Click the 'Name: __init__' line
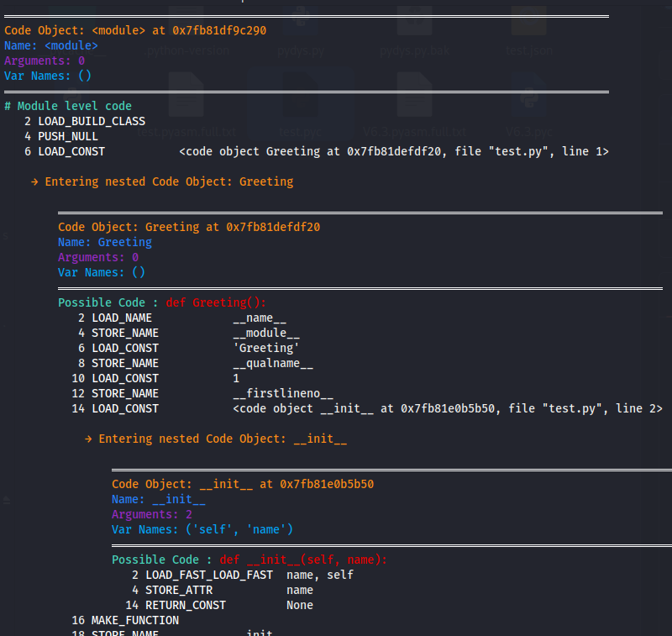This screenshot has width=672, height=636. tap(159, 499)
